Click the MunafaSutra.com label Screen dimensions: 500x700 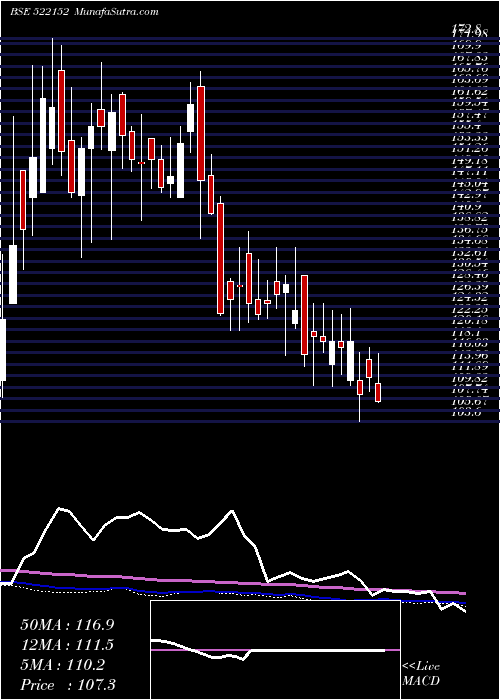116,12
